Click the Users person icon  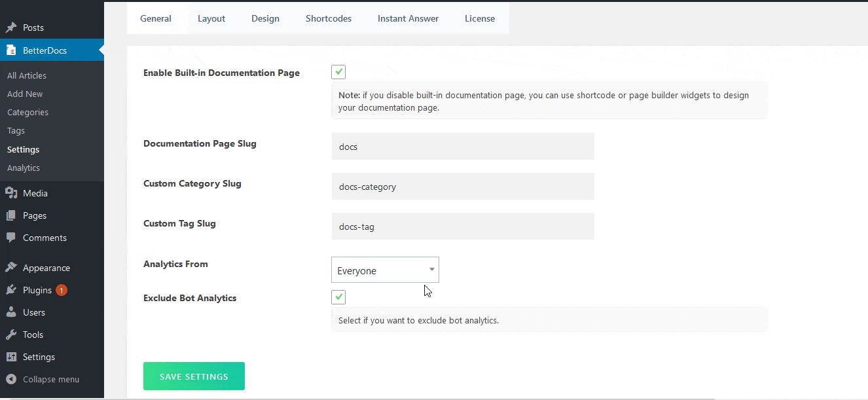[11, 312]
